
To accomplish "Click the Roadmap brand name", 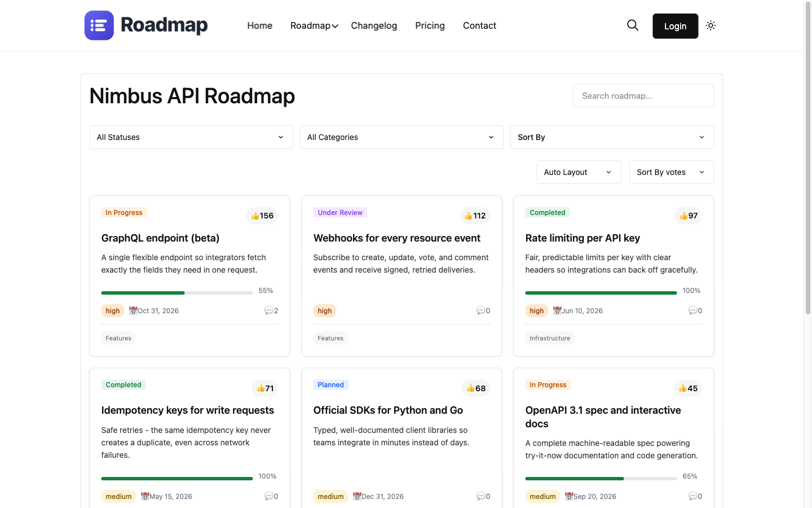I will click(x=164, y=25).
